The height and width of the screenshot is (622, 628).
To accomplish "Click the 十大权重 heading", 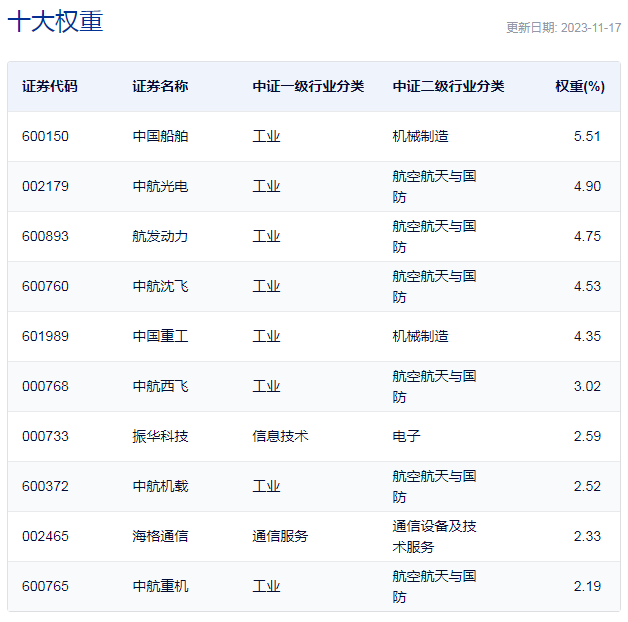I will click(55, 21).
